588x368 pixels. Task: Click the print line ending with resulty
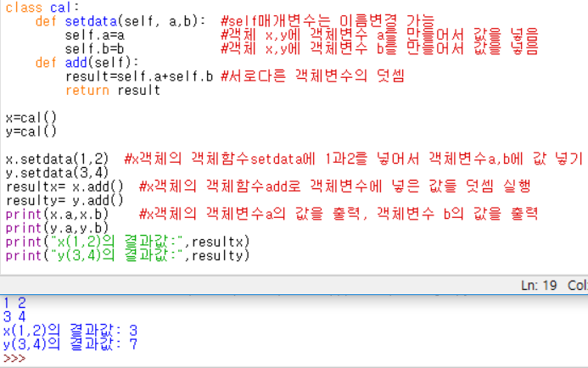pyautogui.click(x=127, y=255)
